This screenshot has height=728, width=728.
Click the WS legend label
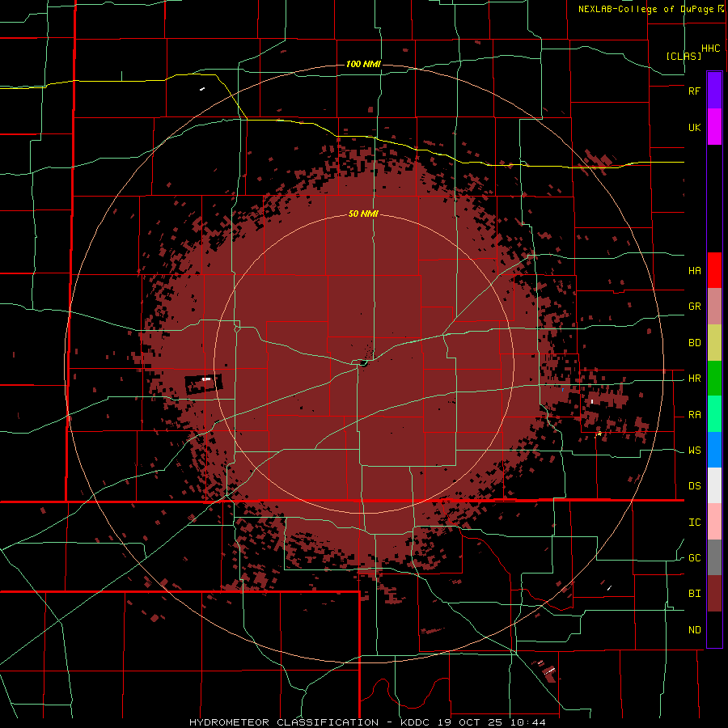coord(694,451)
